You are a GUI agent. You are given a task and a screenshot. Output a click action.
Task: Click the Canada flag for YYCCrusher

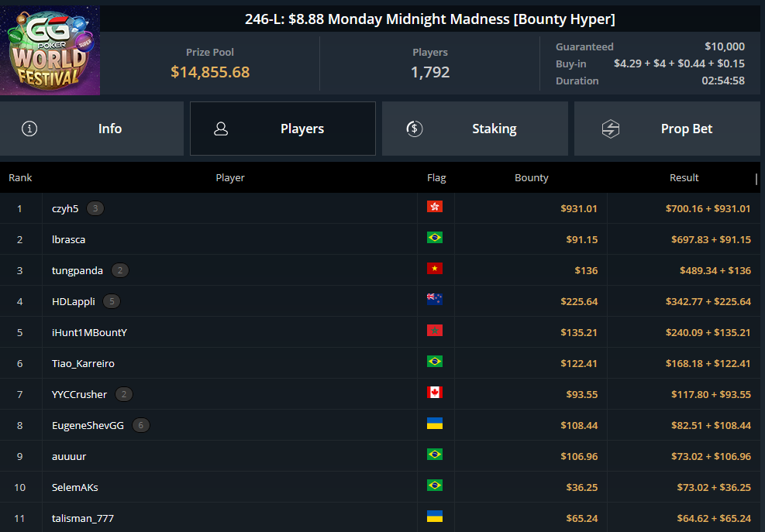(435, 393)
